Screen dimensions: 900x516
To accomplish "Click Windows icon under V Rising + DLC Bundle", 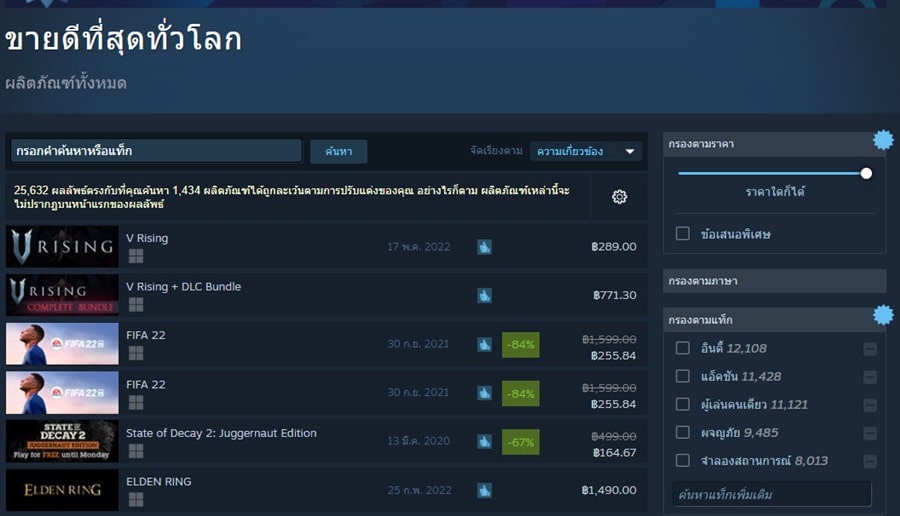I will pos(136,304).
